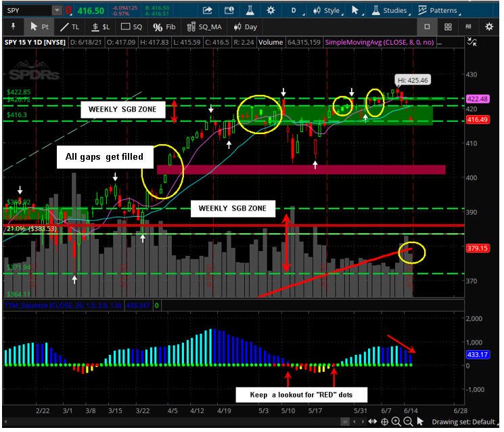Click the horizontal scrollbar thumb at bottom
The width and height of the screenshot is (504, 432).
coord(345,421)
